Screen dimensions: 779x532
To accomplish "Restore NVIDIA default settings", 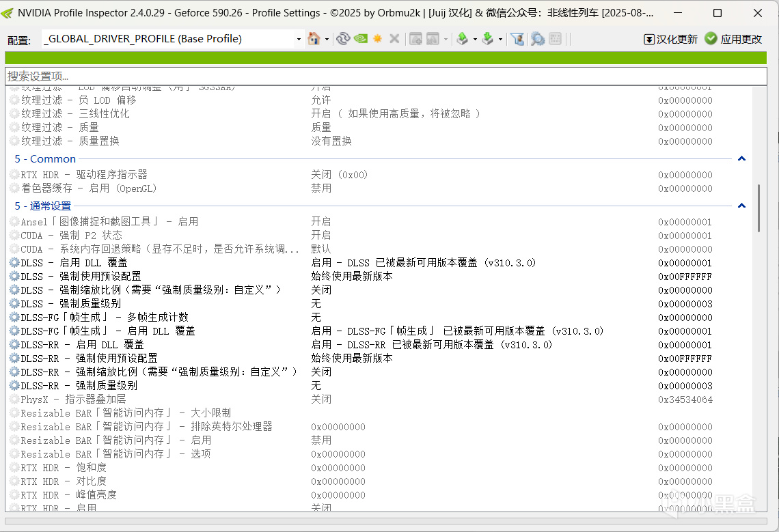I will 361,38.
